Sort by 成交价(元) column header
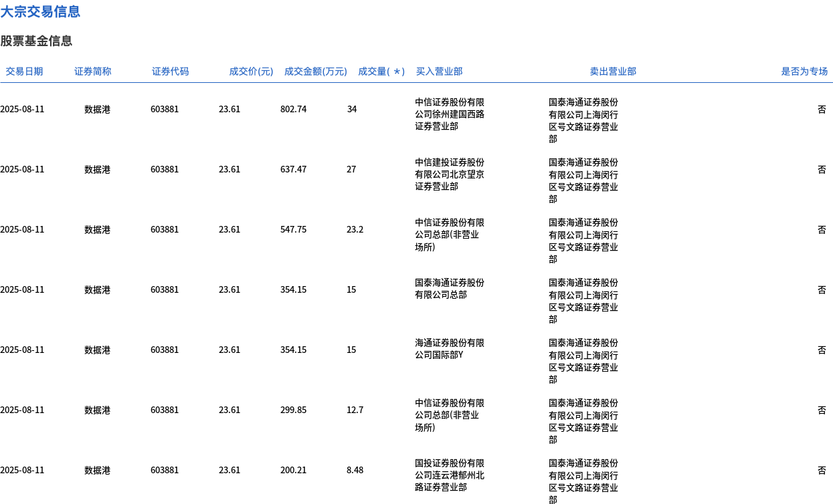 [252, 72]
